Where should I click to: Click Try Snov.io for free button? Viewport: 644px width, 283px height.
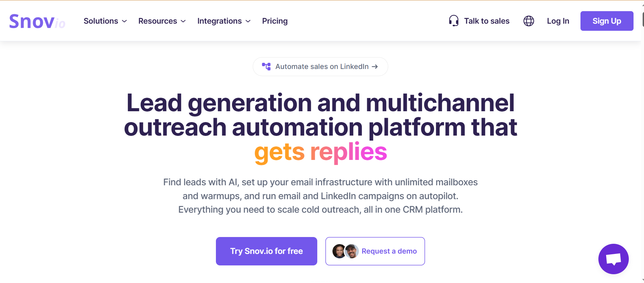click(x=266, y=251)
